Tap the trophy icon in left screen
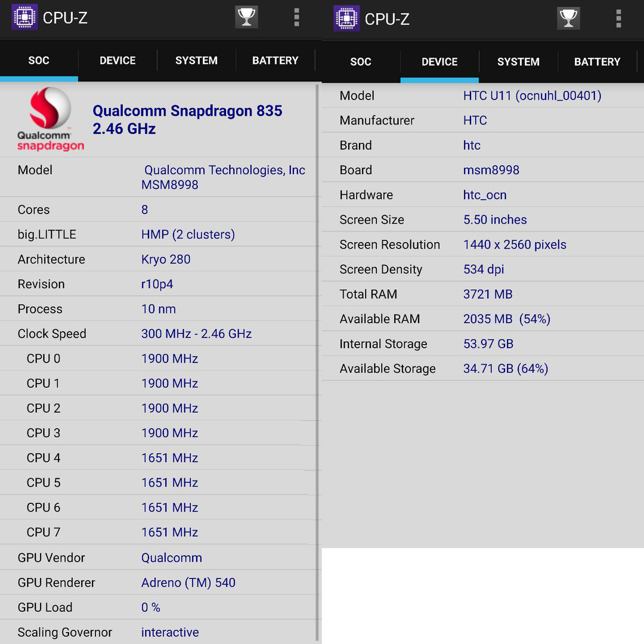The height and width of the screenshot is (644, 644). click(x=246, y=17)
